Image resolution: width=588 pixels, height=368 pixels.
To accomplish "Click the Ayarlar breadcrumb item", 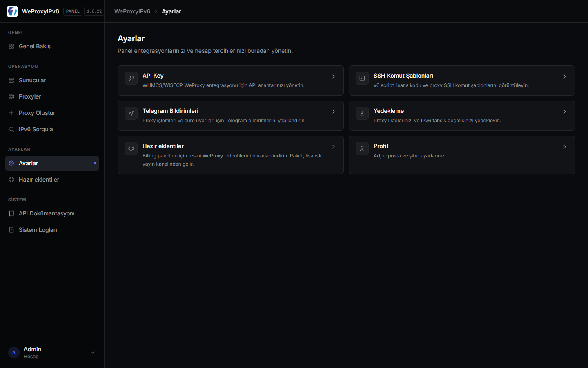I will [x=171, y=11].
